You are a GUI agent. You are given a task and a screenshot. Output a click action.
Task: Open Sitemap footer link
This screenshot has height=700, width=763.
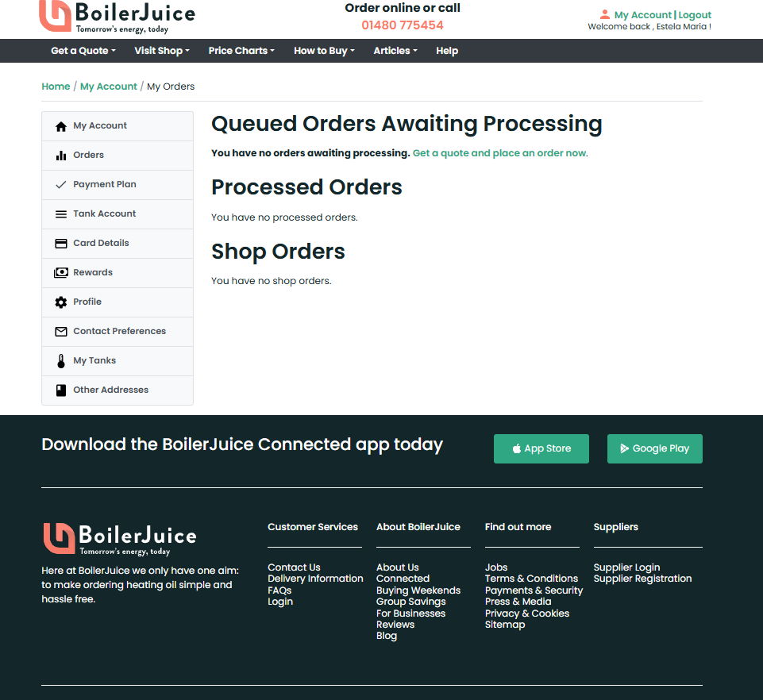point(505,624)
